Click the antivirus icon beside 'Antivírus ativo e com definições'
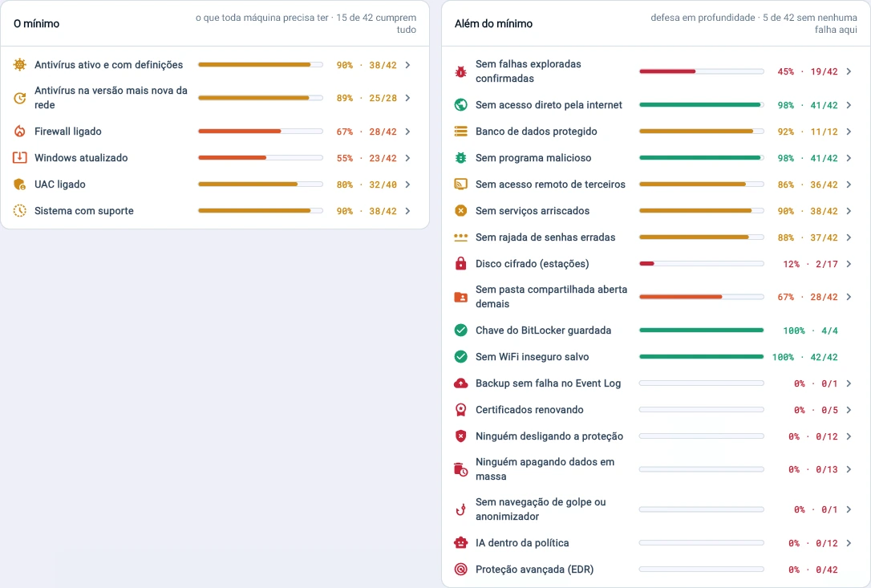 click(x=19, y=65)
